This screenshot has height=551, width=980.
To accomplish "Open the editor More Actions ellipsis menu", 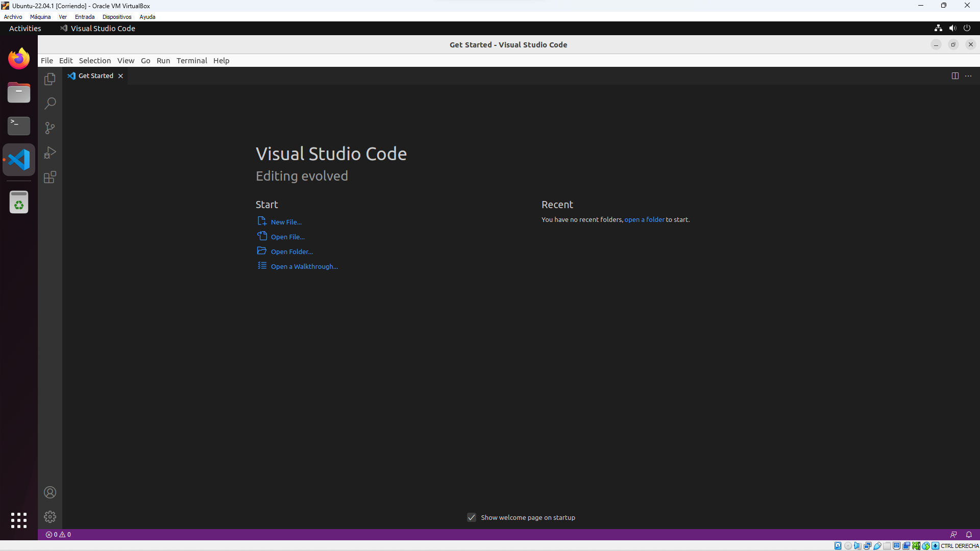I will [968, 76].
